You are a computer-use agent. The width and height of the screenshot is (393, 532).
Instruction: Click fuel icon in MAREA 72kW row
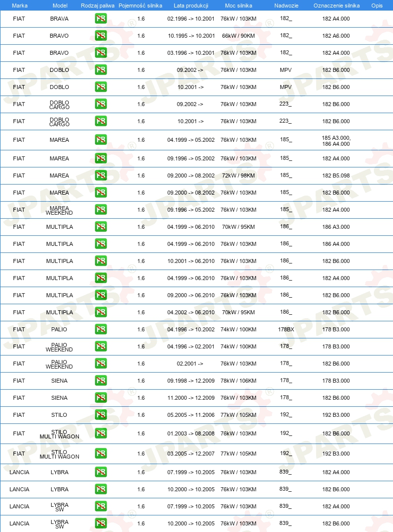coord(101,175)
